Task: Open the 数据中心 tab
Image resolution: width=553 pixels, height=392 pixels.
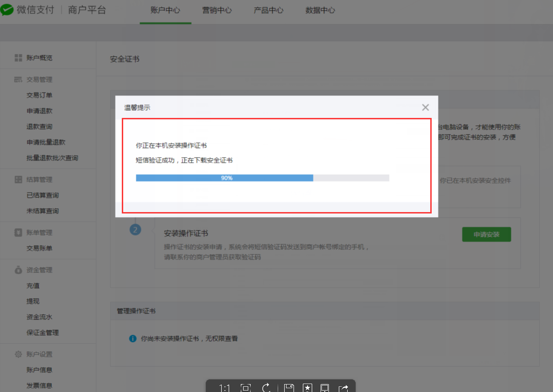Action: click(320, 10)
